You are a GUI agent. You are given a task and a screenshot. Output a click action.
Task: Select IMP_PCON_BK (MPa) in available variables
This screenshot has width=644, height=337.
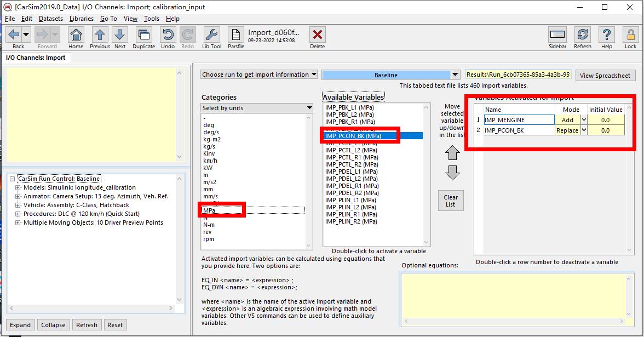click(373, 136)
